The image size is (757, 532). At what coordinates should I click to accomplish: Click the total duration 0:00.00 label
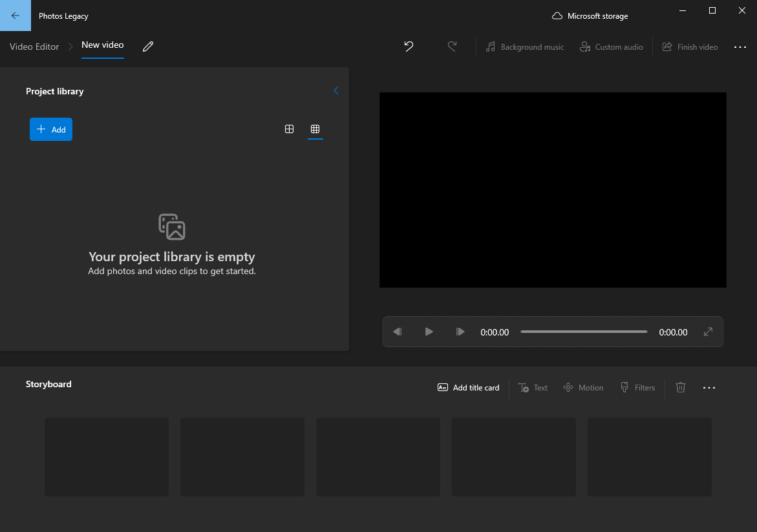tap(673, 332)
